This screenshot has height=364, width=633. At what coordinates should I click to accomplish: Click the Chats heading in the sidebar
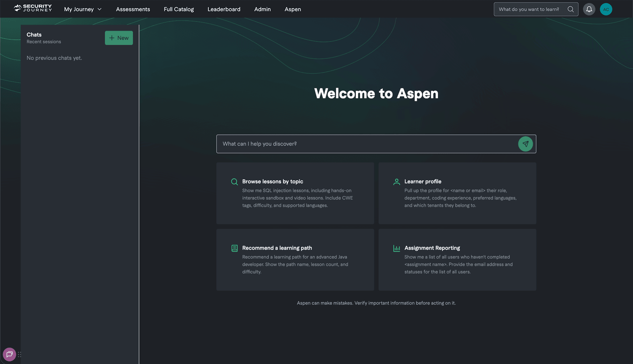34,35
